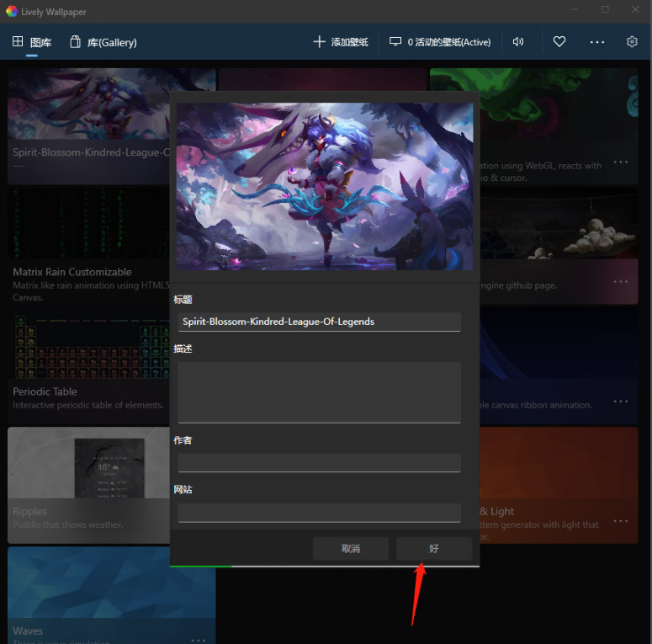Click the Gallery shopping bag icon
This screenshot has width=652, height=644.
(x=75, y=42)
